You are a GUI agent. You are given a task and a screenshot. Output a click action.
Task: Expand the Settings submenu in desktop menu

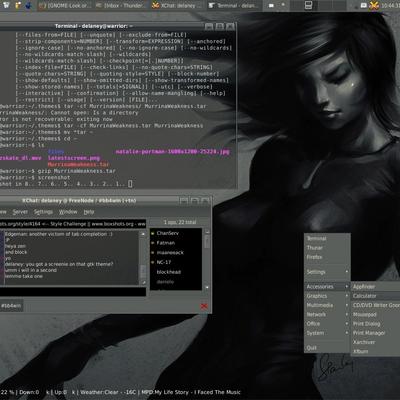327,272
